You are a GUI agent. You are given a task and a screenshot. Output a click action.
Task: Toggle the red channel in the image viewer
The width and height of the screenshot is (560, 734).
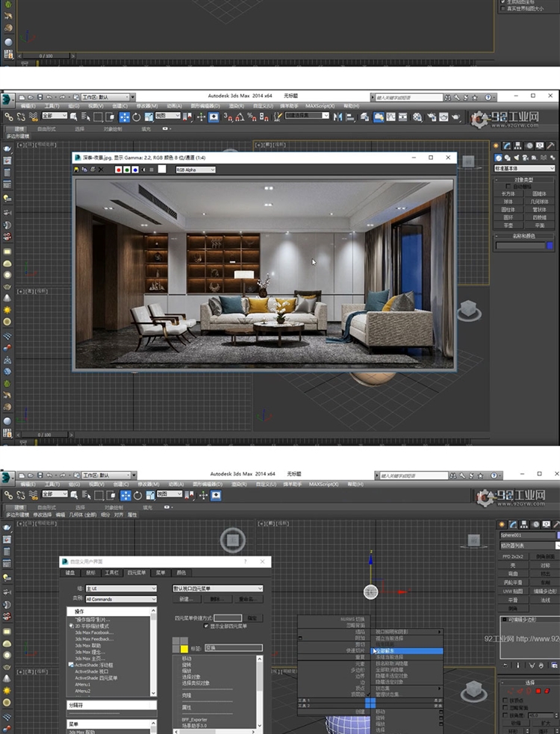[119, 169]
